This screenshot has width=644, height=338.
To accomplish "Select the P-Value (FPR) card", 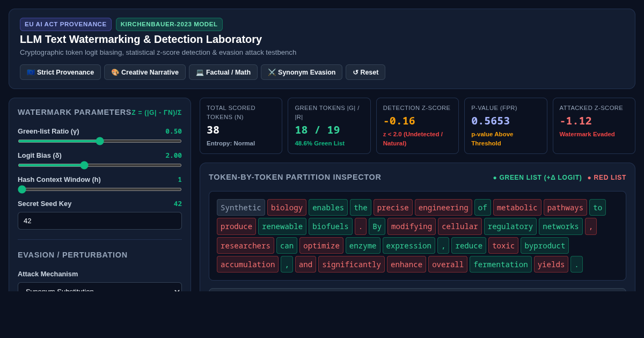I will coord(506,126).
